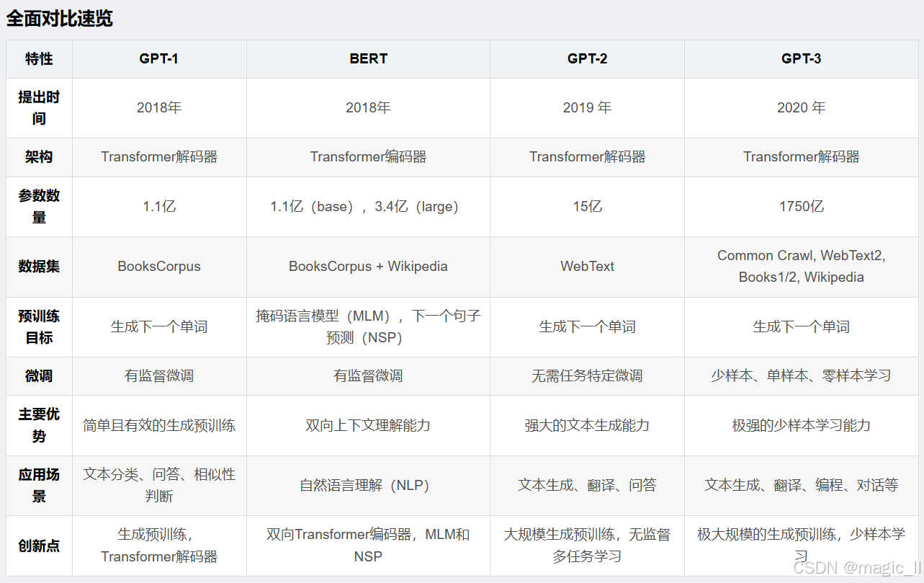924x583 pixels.
Task: Click the 自然语言理解（NLP） cell
Action: [x=368, y=486]
